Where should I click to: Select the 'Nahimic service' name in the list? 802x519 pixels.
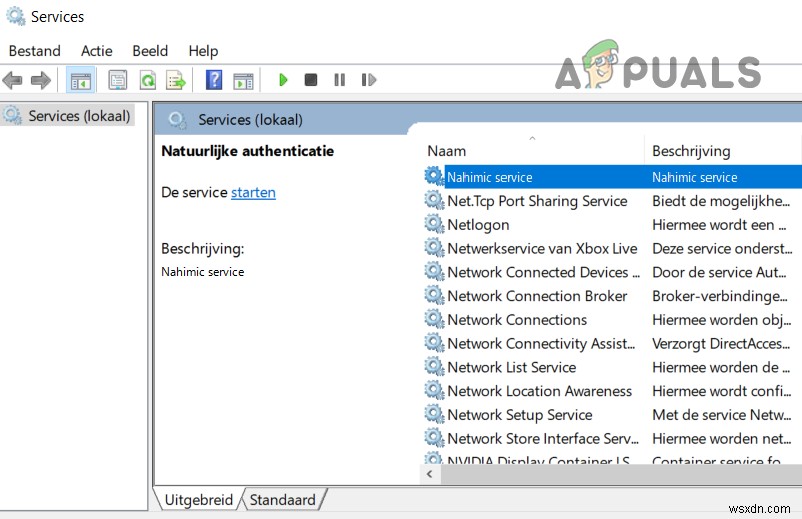point(489,177)
